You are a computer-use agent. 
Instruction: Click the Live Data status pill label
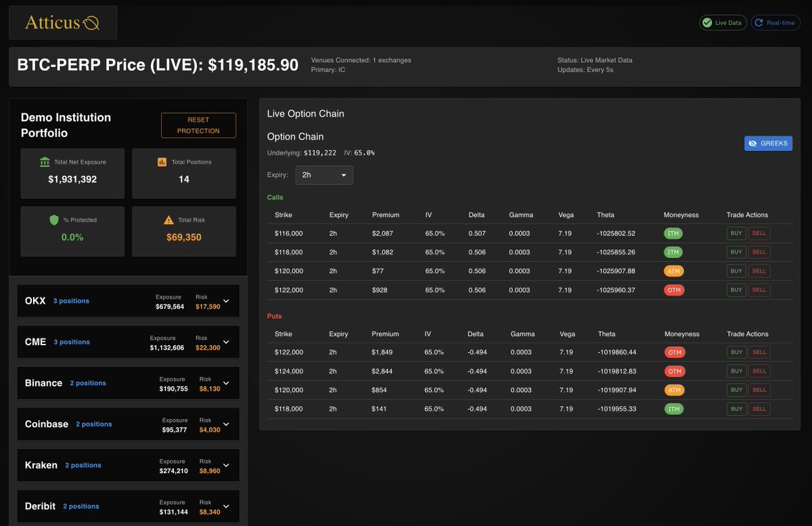(728, 23)
